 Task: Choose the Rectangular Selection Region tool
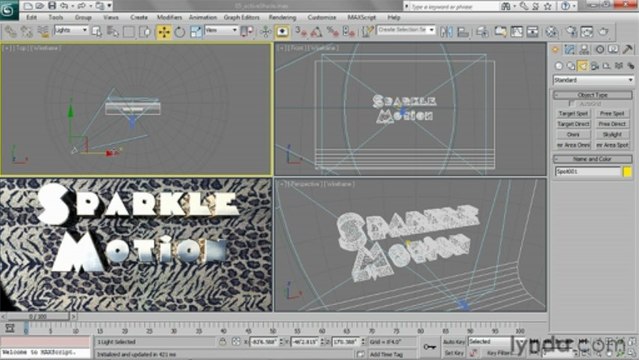(x=129, y=32)
